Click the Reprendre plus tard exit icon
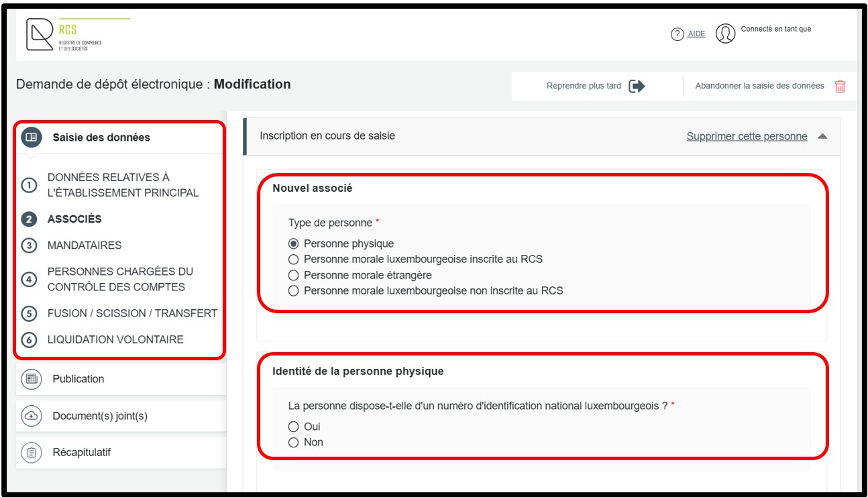868x497 pixels. tap(637, 86)
